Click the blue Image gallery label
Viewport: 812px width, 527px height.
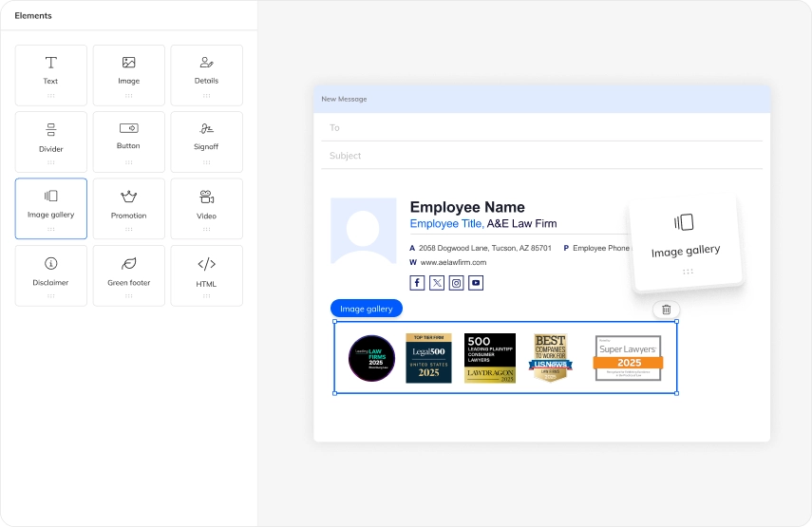tap(367, 309)
